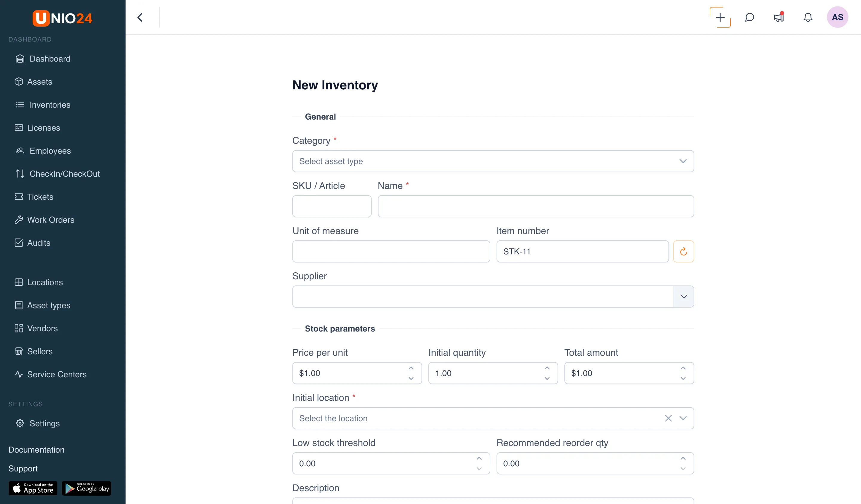This screenshot has height=504, width=861.
Task: Open the Initial location dropdown
Action: pyautogui.click(x=493, y=418)
